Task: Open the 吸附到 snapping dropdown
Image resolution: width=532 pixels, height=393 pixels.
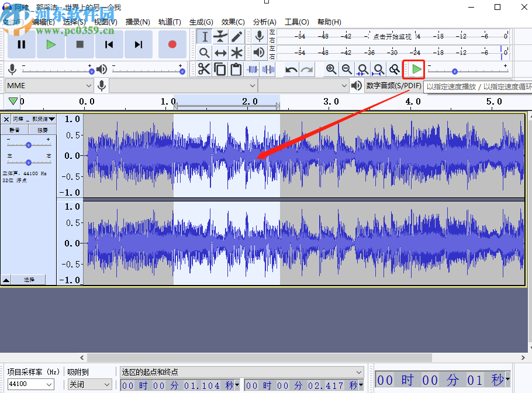Action: pyautogui.click(x=89, y=384)
